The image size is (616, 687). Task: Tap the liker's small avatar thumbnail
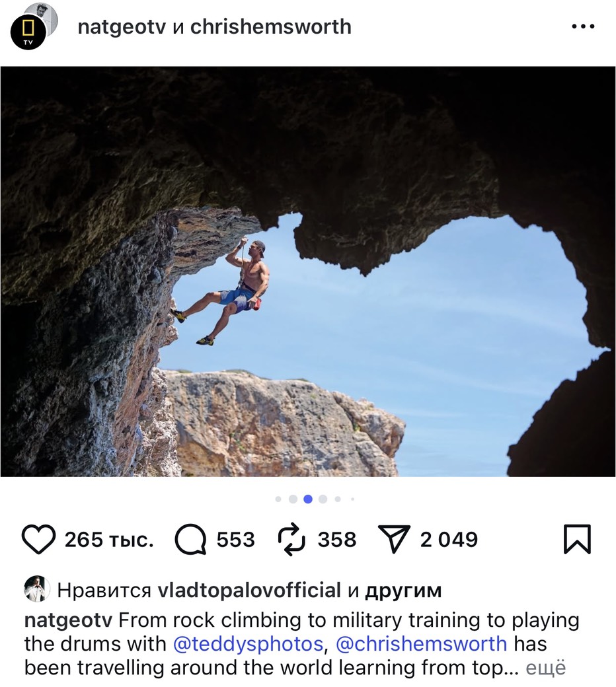[x=37, y=589]
